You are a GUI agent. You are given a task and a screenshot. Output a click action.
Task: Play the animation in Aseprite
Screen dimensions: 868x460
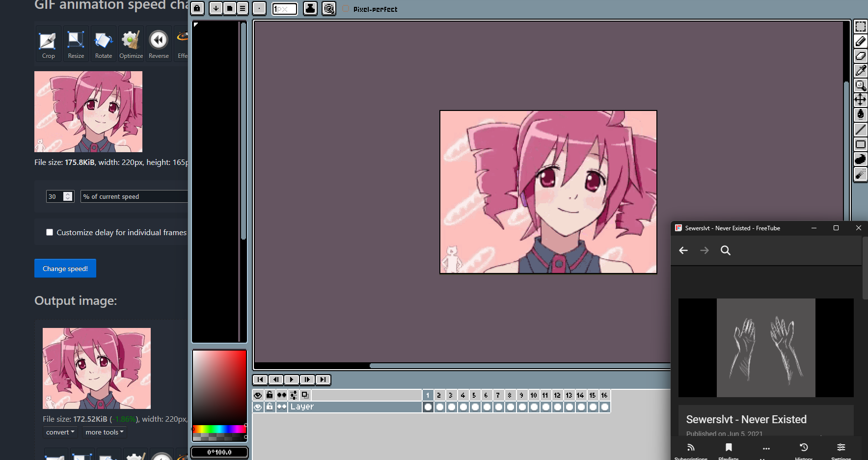pos(292,379)
